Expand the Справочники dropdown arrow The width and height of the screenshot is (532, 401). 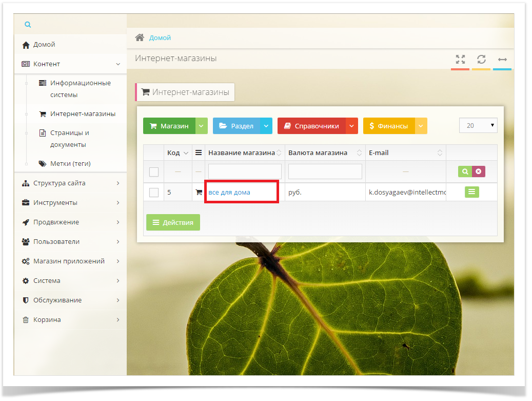pos(351,126)
